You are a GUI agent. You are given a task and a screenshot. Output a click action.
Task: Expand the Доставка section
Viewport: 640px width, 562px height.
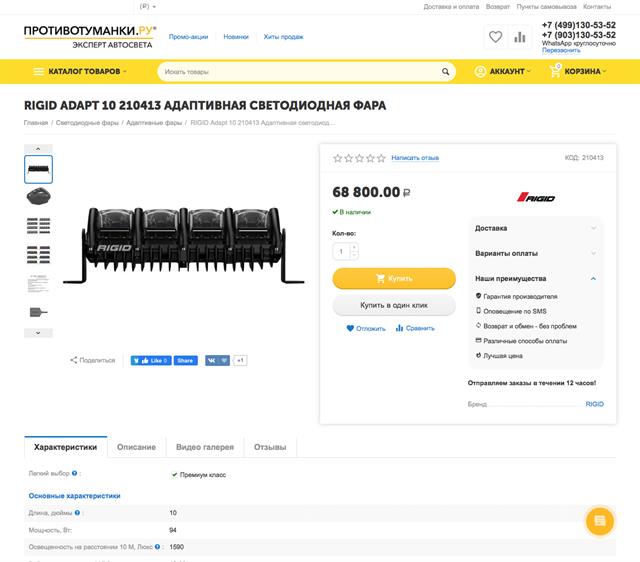[x=536, y=228]
